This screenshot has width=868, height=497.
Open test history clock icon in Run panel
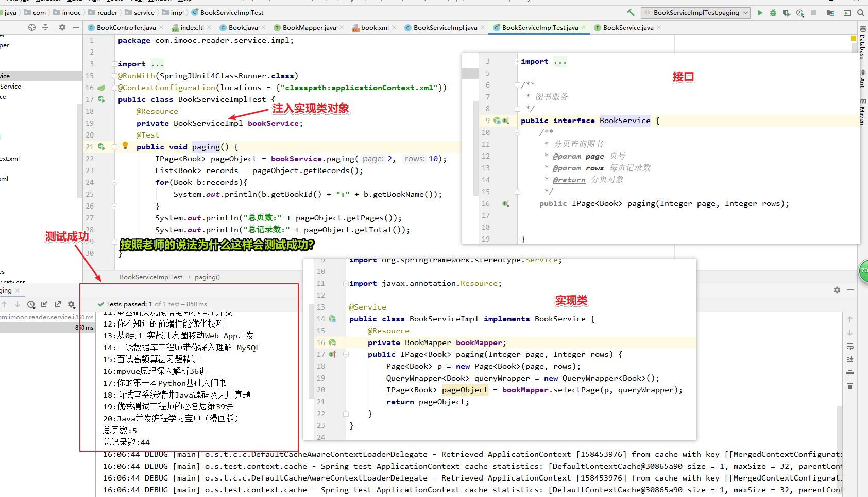pyautogui.click(x=31, y=304)
